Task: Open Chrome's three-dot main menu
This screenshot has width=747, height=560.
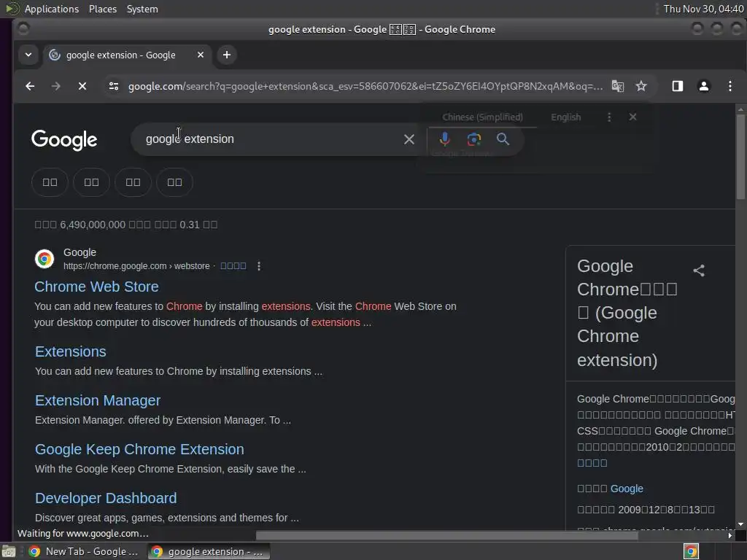Action: pyautogui.click(x=729, y=86)
